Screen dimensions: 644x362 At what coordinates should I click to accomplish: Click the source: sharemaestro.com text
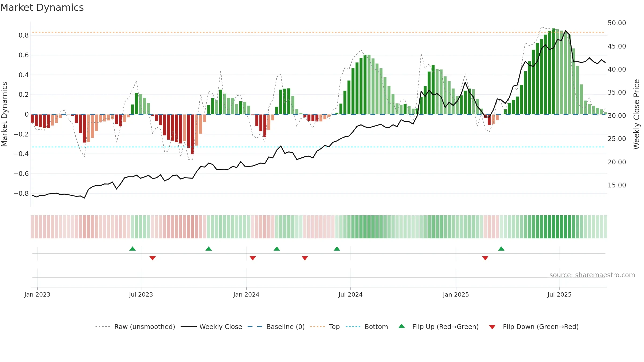592,275
